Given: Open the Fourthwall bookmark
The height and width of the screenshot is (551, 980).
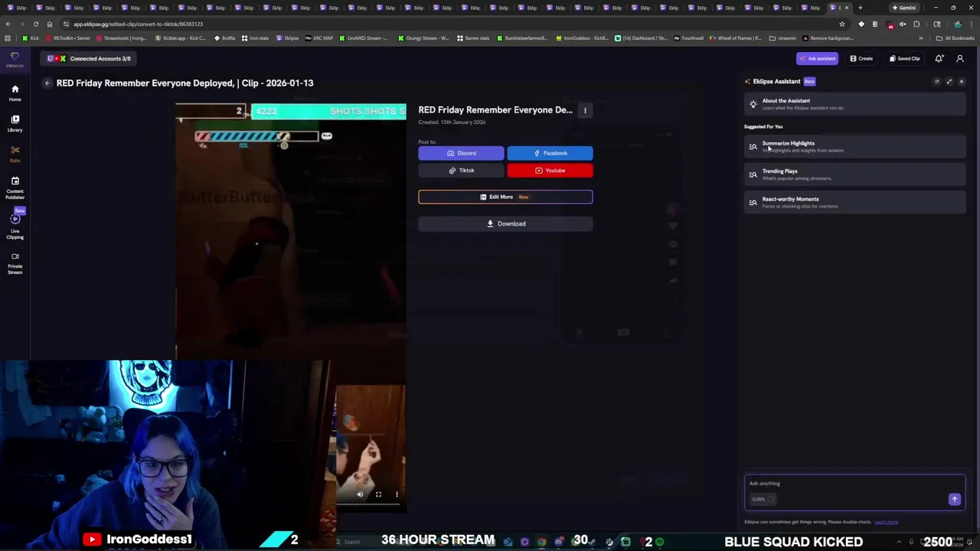Looking at the screenshot, I should pyautogui.click(x=689, y=37).
